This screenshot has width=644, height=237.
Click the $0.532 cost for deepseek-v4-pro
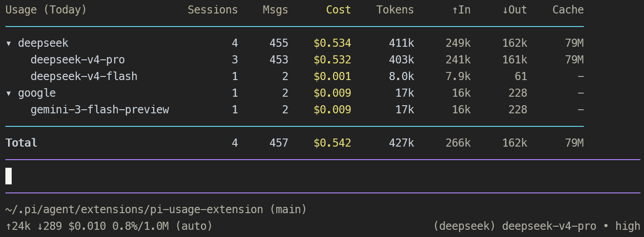332,60
